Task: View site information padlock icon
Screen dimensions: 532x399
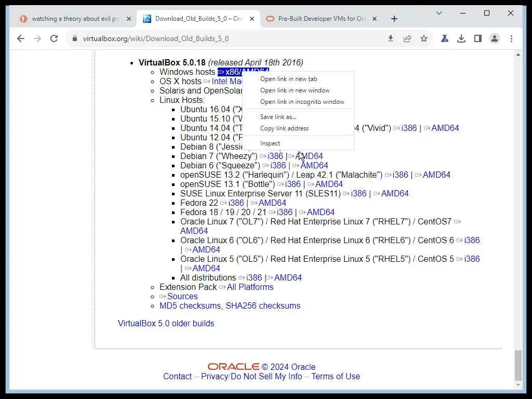Action: tap(75, 38)
